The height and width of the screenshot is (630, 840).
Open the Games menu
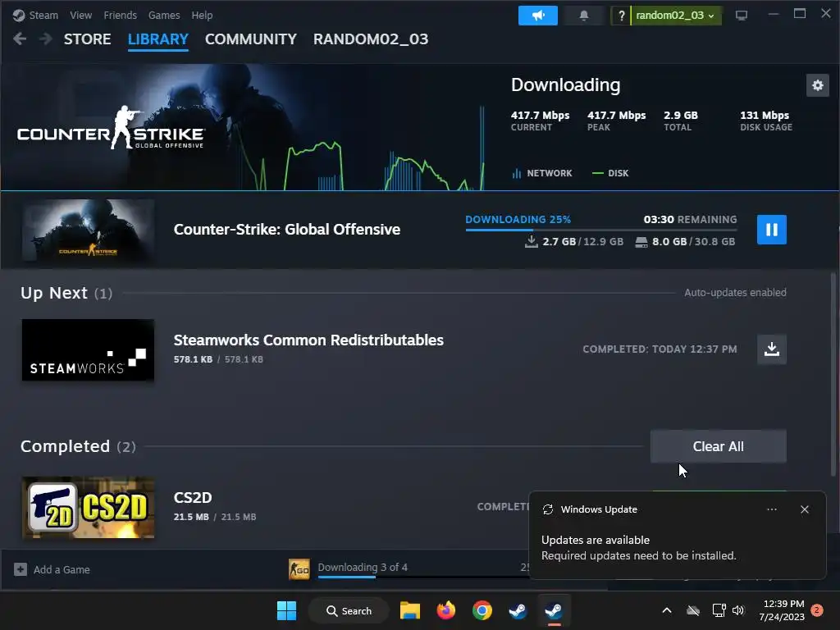164,15
